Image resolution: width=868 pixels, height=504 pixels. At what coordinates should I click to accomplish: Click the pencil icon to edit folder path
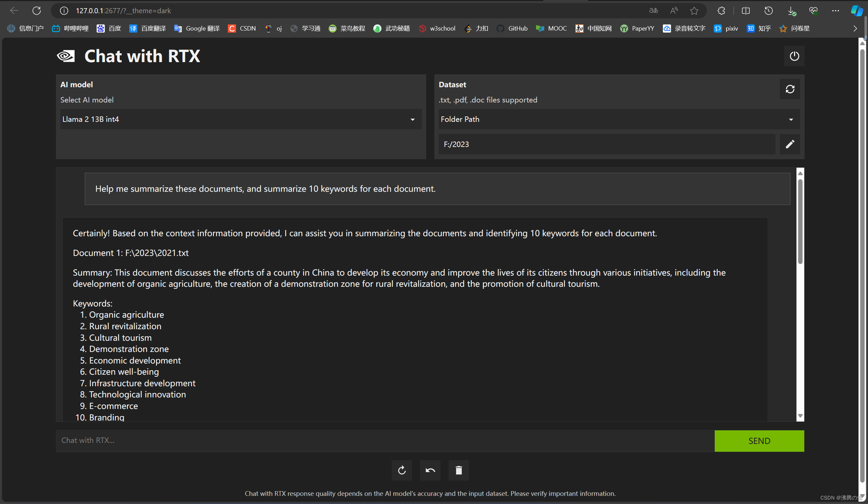(790, 144)
